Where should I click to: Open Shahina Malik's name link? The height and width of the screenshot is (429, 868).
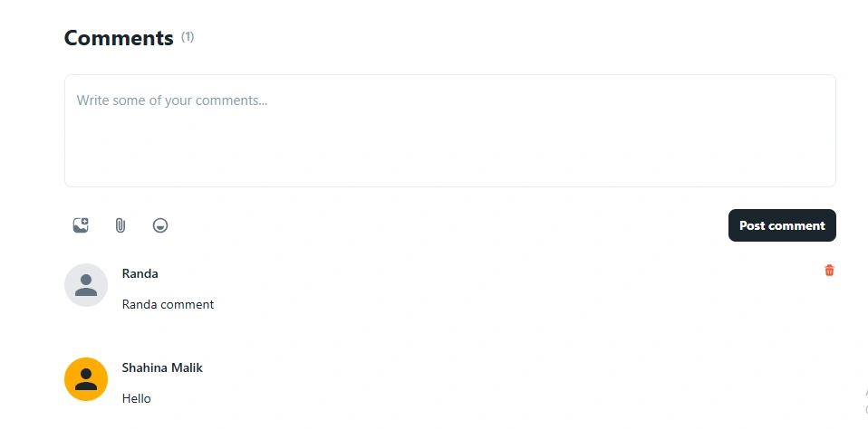point(162,367)
